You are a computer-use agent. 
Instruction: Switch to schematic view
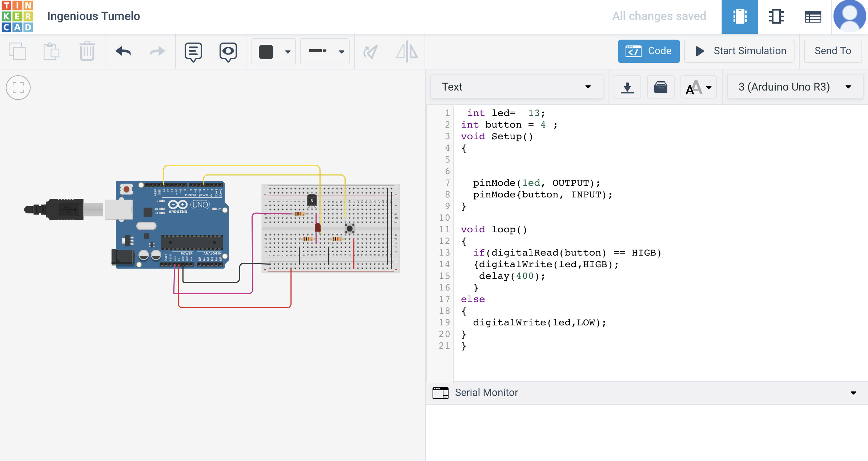coord(776,16)
